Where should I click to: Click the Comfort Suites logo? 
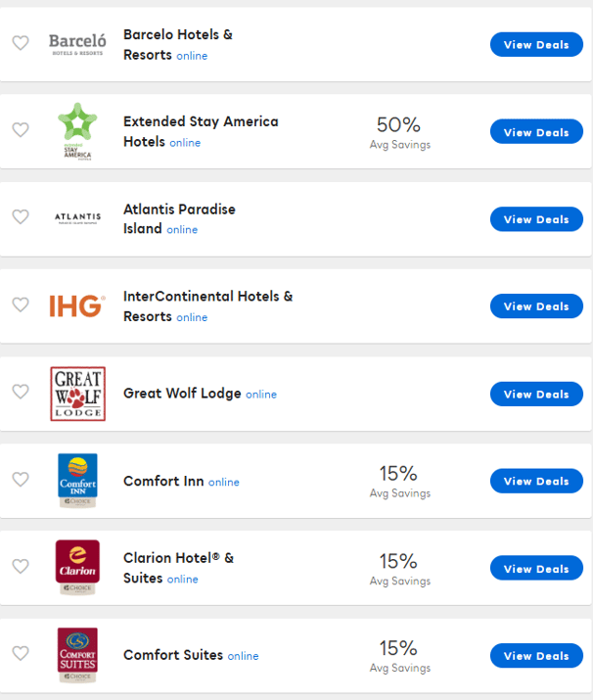click(x=77, y=655)
